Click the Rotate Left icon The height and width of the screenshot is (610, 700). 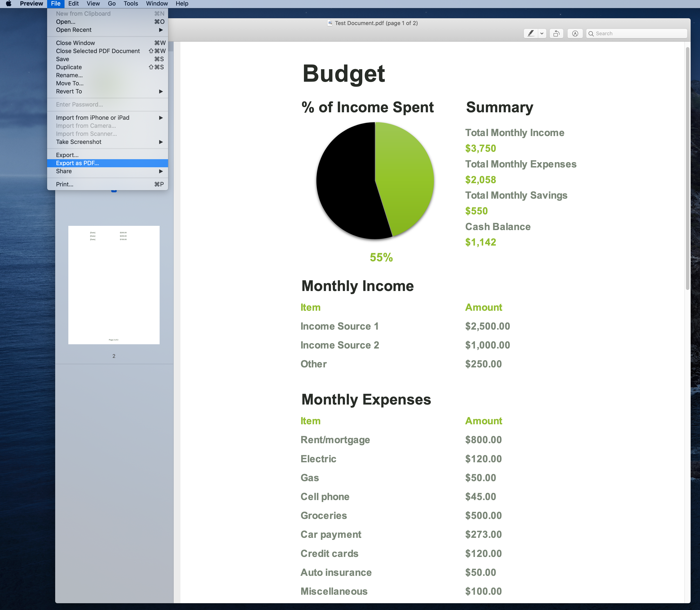(x=556, y=33)
